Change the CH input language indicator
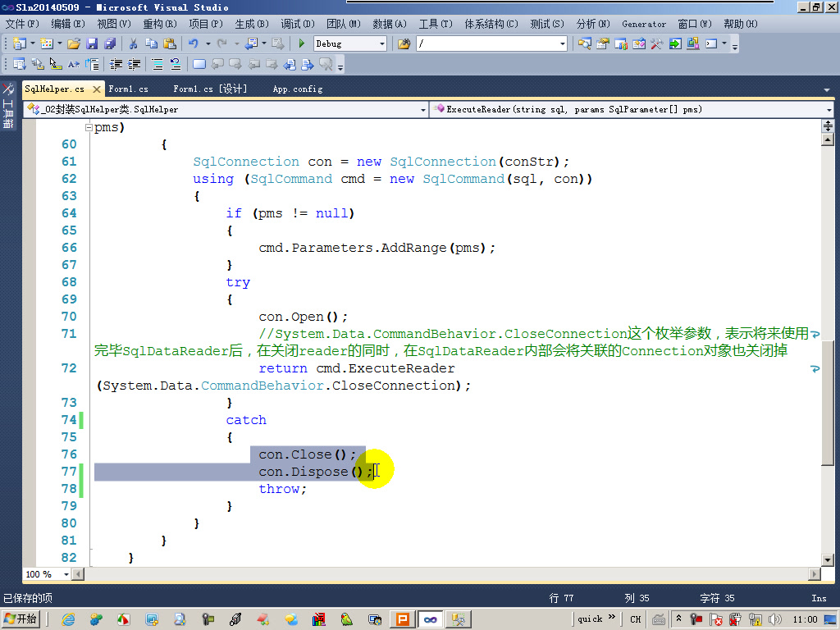The width and height of the screenshot is (840, 630). (x=637, y=620)
